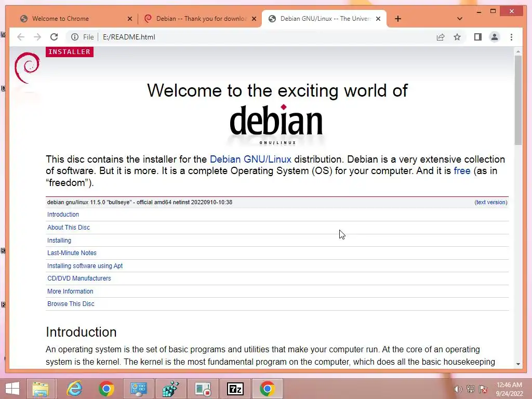Open Last-Minute Notes link
Screen dimensions: 532x399
[72, 253]
